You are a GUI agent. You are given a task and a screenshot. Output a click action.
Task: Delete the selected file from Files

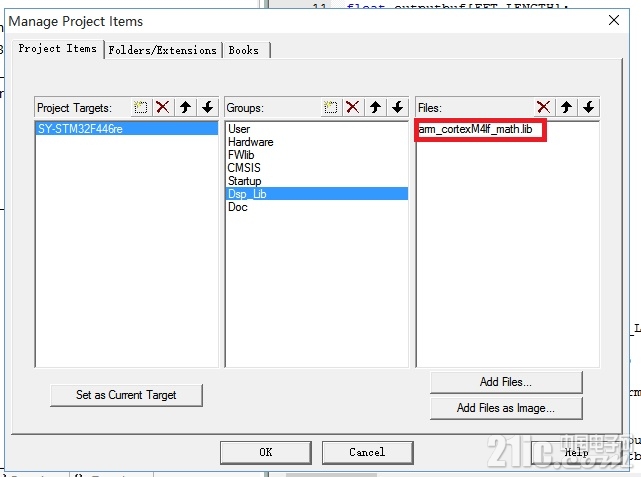coord(544,107)
